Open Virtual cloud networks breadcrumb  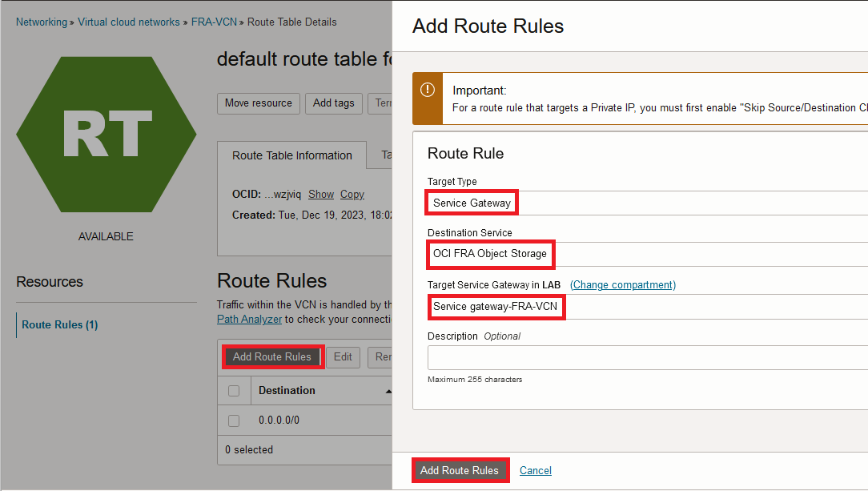129,22
